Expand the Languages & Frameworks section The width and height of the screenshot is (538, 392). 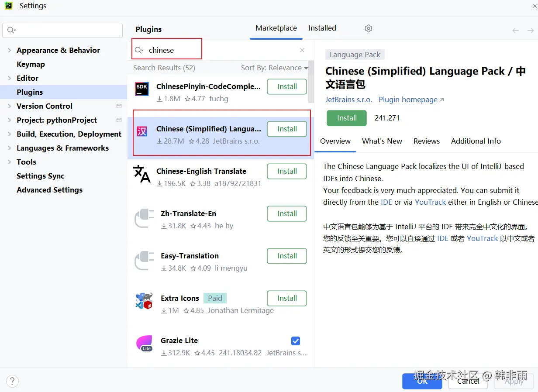10,148
